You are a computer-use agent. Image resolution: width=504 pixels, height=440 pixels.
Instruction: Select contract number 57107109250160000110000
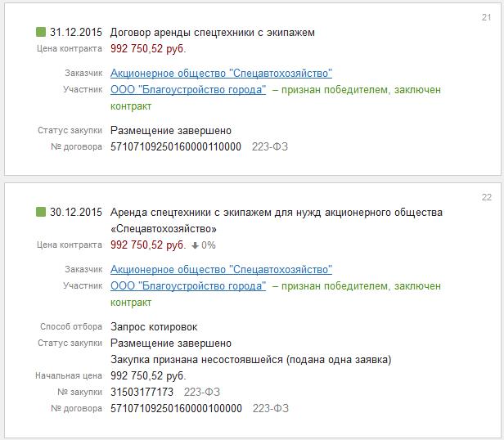pos(176,147)
